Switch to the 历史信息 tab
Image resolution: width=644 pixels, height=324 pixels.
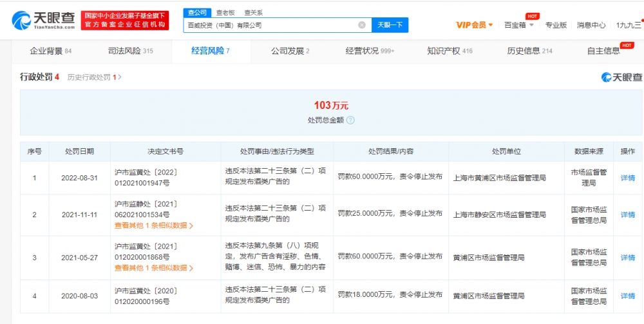529,52
